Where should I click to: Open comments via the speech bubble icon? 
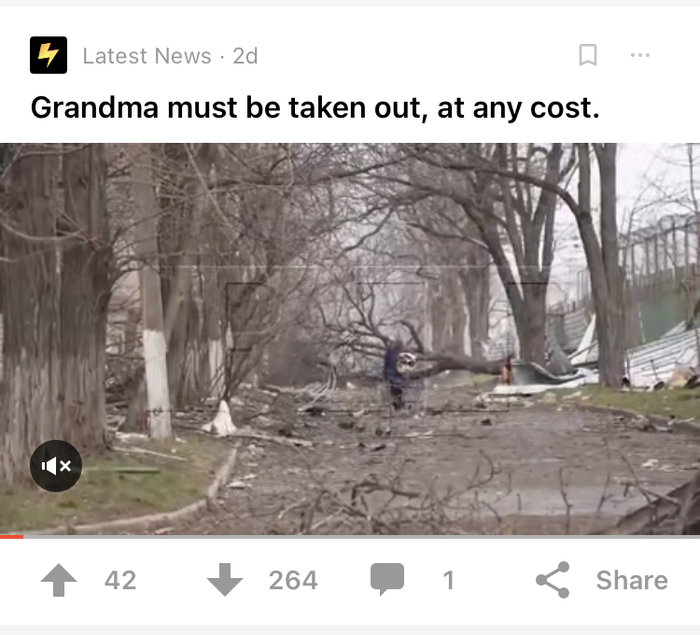[x=387, y=579]
